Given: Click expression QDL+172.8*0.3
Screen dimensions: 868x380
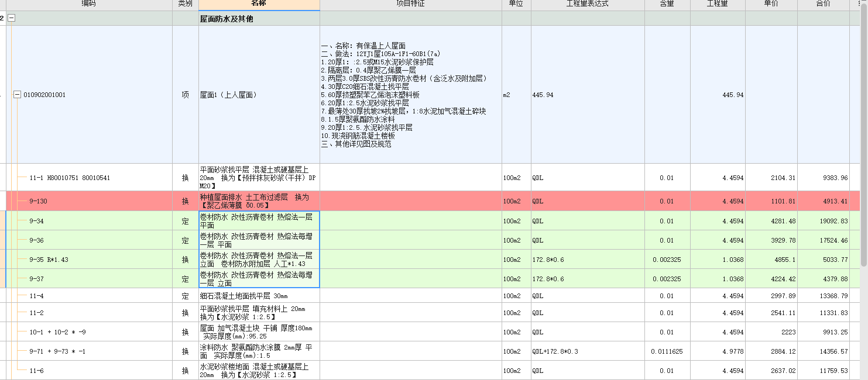Looking at the screenshot, I should 588,351.
